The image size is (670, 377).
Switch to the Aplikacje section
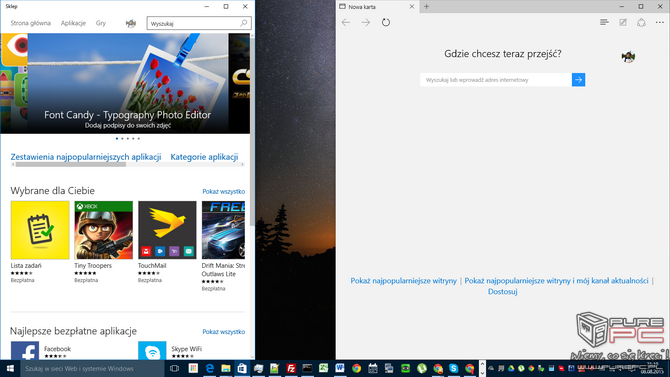pyautogui.click(x=73, y=23)
